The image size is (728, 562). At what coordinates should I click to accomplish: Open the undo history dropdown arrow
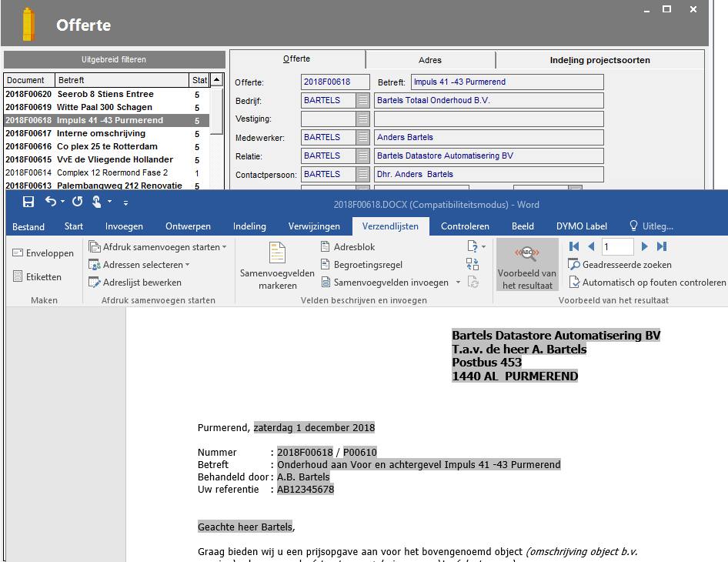tap(62, 202)
